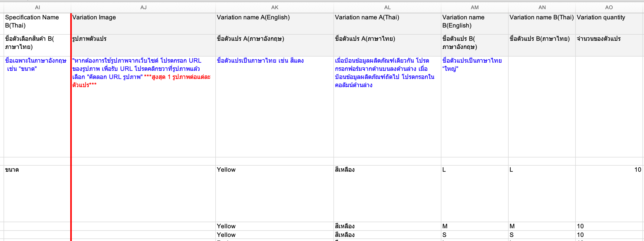
Task: Click empty Variation Image cell in the L row
Action: coord(143,194)
